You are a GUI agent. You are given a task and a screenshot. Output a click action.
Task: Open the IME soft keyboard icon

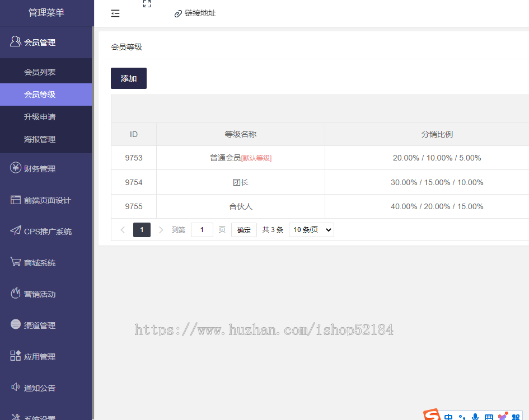click(x=489, y=417)
